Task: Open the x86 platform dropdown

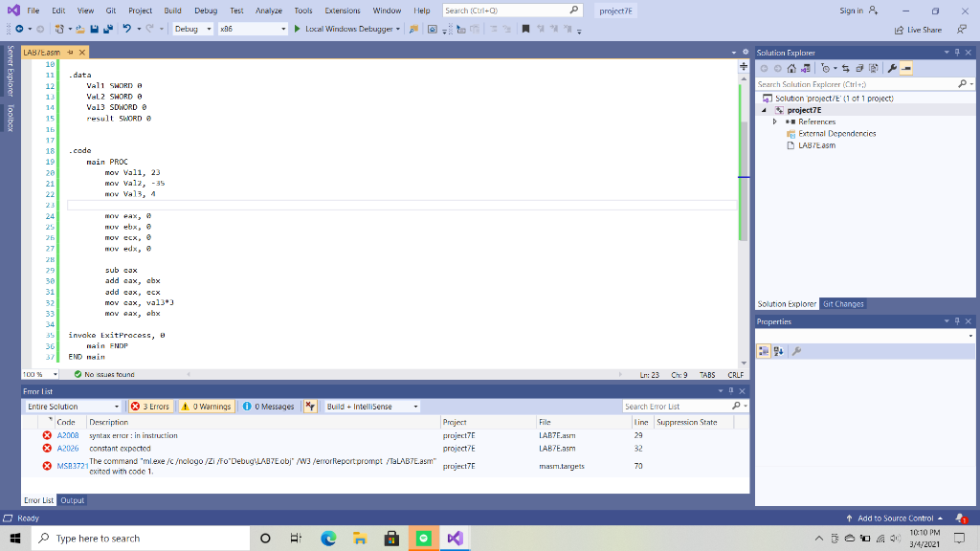Action: 253,29
